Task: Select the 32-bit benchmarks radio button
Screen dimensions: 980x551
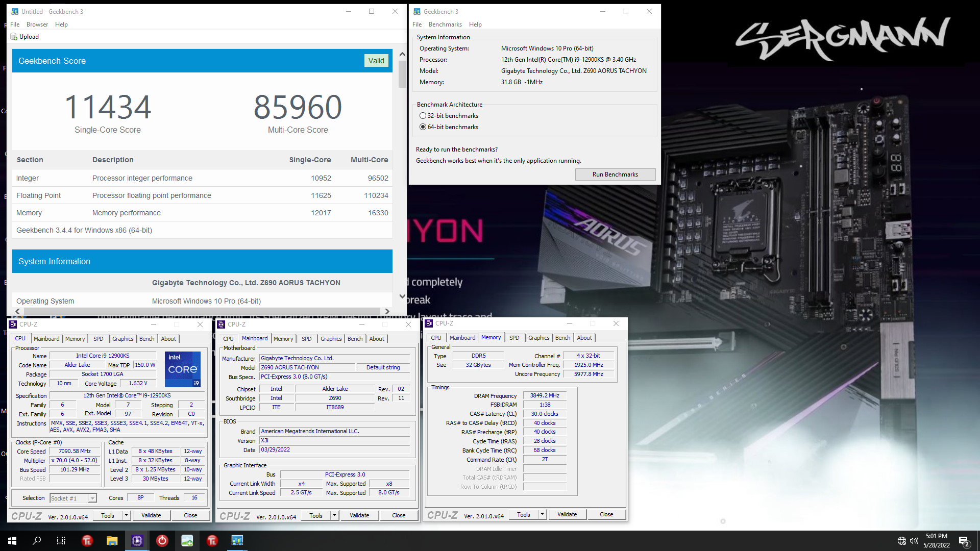Action: pos(423,116)
